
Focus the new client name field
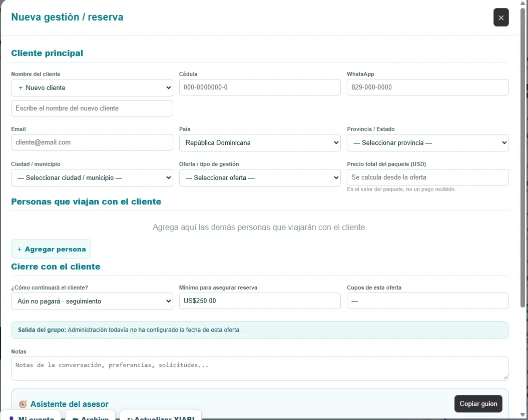pyautogui.click(x=92, y=108)
